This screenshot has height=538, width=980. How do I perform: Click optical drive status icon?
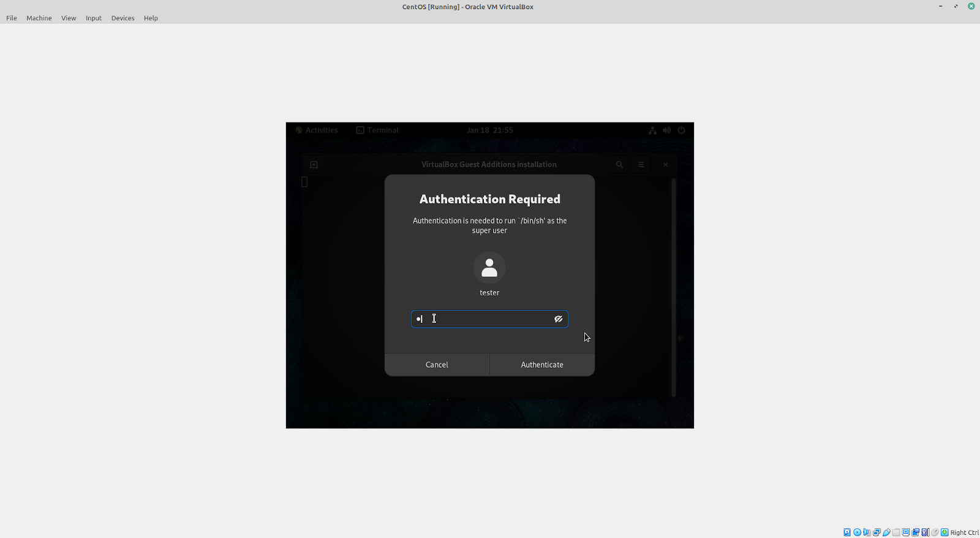click(x=857, y=532)
